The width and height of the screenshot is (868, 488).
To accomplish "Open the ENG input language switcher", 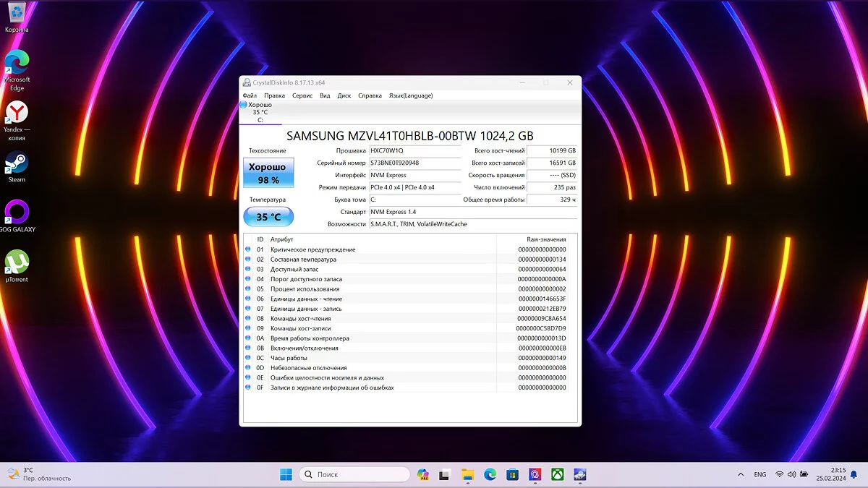I will coord(759,474).
